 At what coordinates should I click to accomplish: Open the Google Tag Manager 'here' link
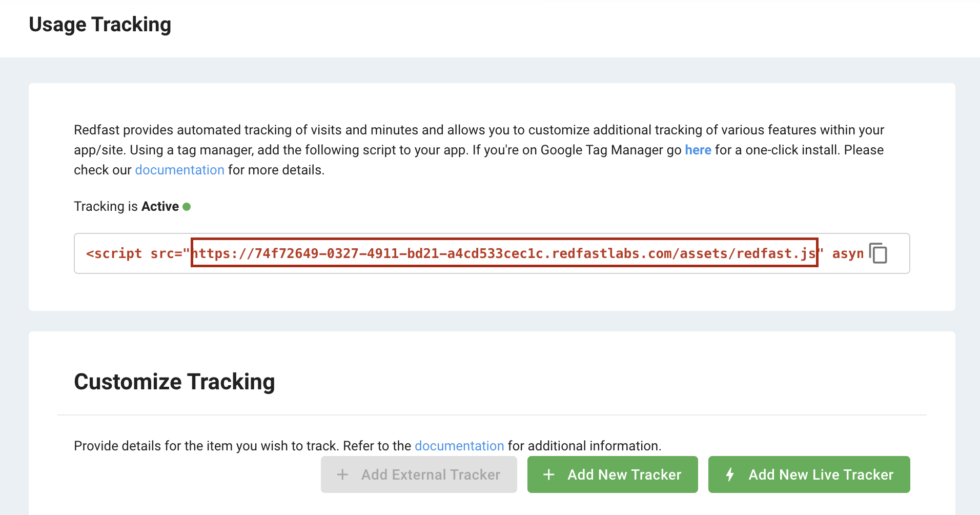tap(698, 150)
